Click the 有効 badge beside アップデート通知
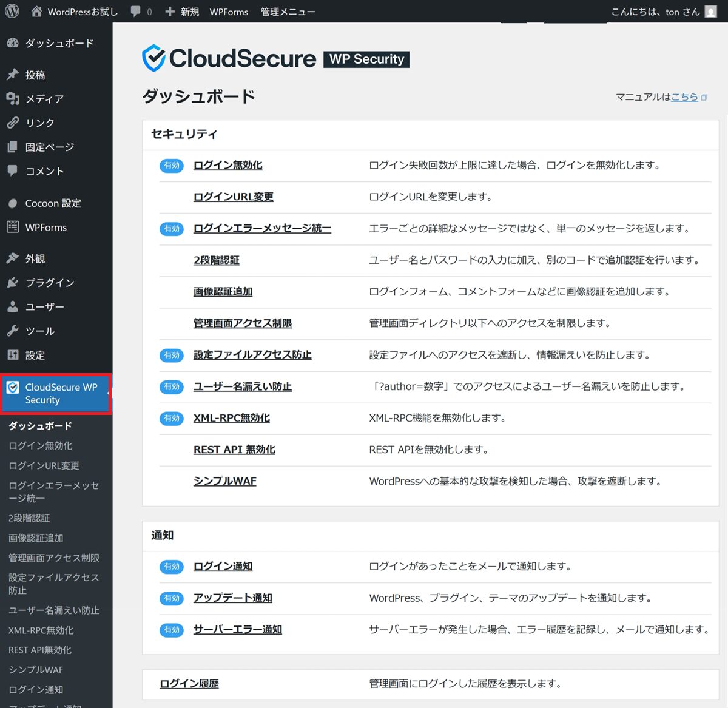728x708 pixels. tap(172, 598)
